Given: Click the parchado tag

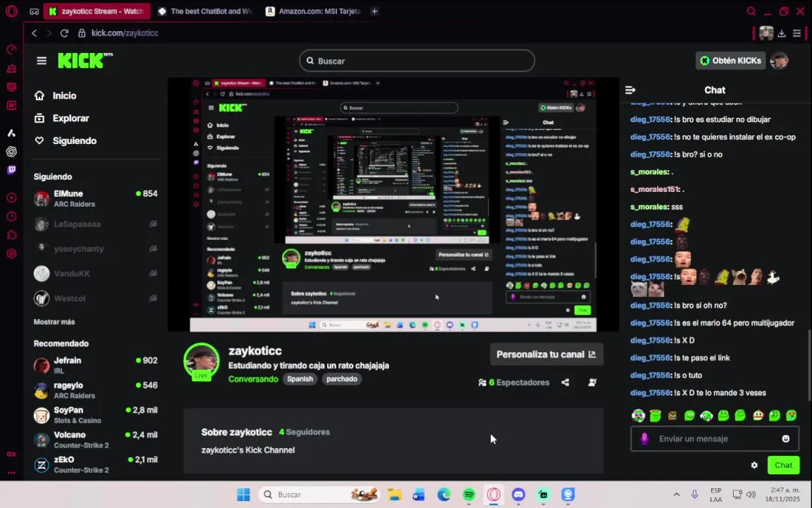Looking at the screenshot, I should point(342,379).
